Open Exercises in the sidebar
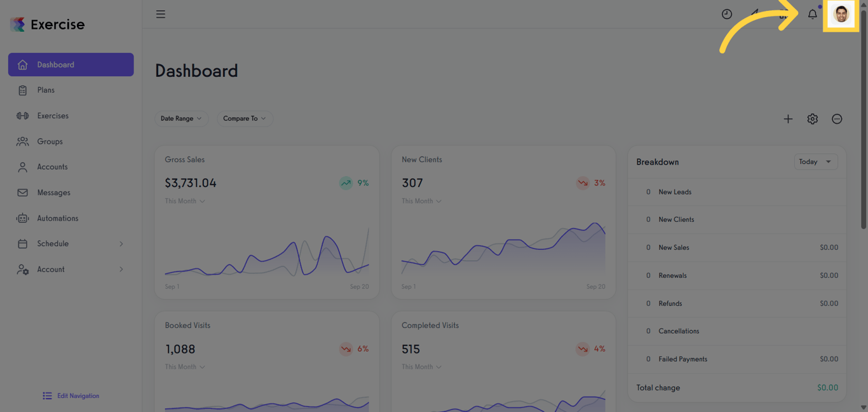This screenshot has width=868, height=412. click(53, 116)
